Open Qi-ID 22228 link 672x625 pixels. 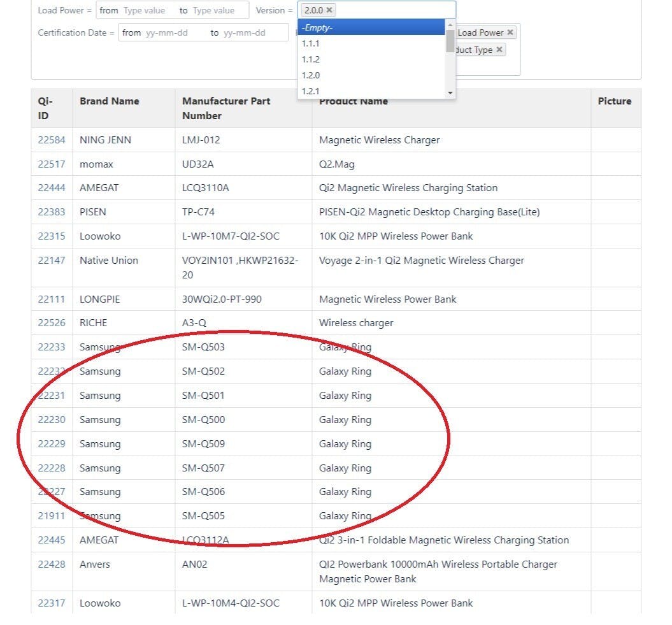point(52,468)
